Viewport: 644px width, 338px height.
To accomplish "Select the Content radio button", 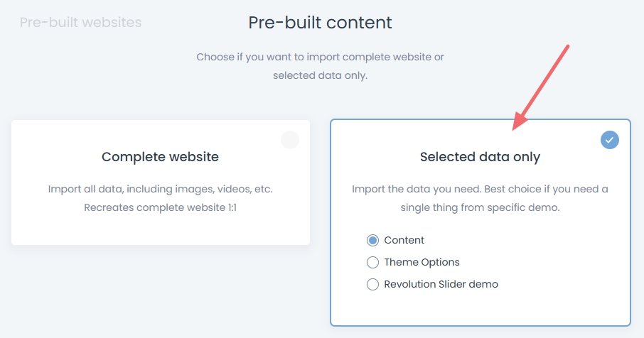I will tap(372, 240).
